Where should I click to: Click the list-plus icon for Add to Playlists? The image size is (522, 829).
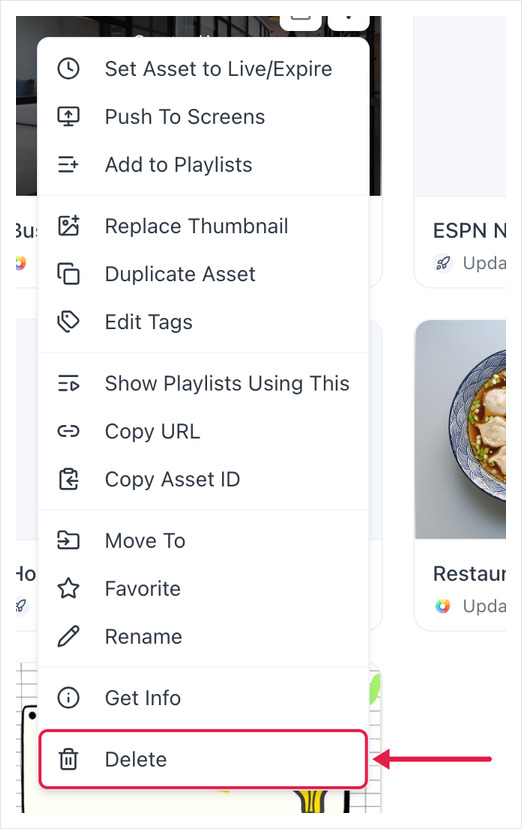[x=68, y=165]
